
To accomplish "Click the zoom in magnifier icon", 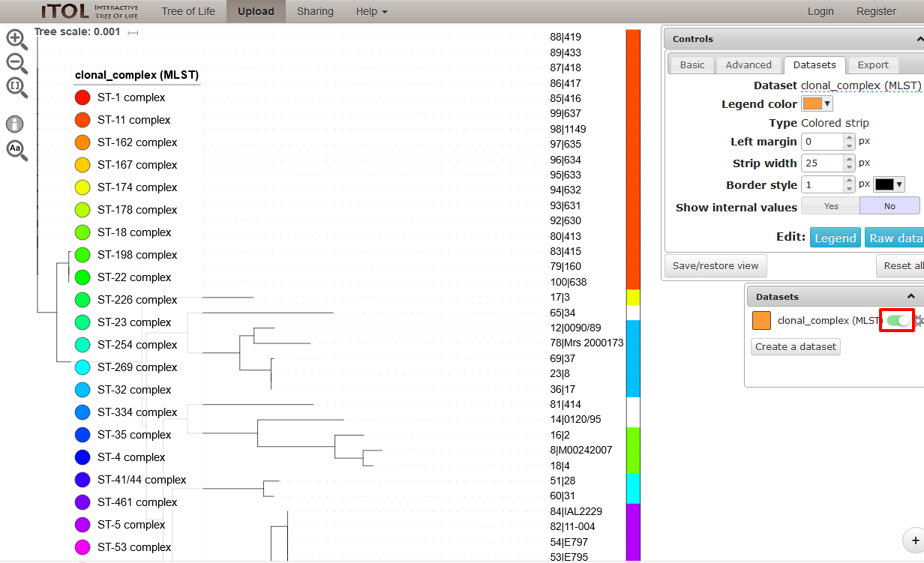I will tap(16, 40).
